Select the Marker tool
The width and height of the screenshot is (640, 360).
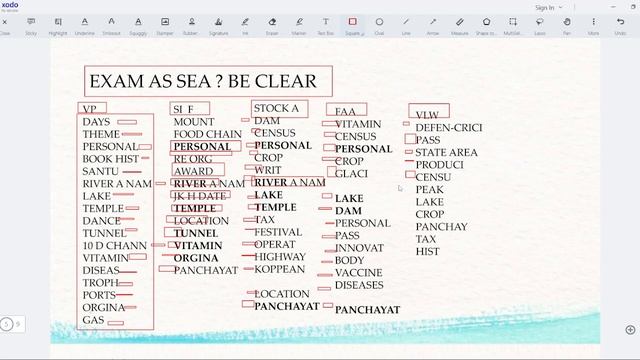pyautogui.click(x=299, y=25)
